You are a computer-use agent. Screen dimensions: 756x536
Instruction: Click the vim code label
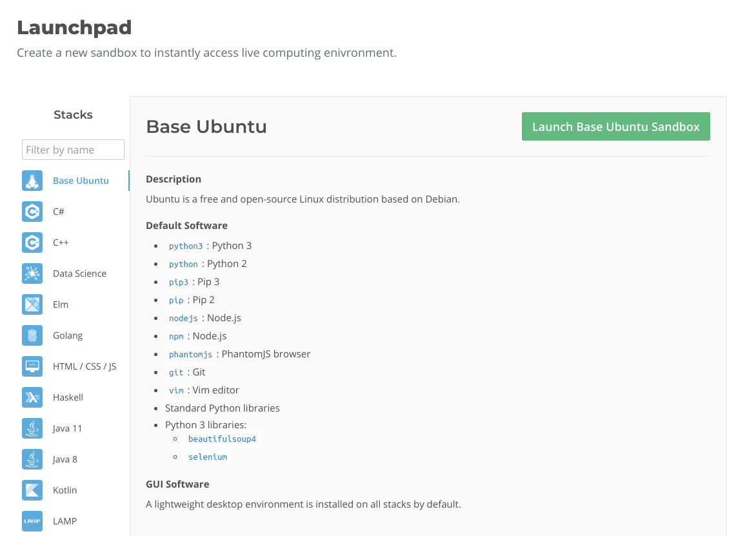tap(176, 390)
